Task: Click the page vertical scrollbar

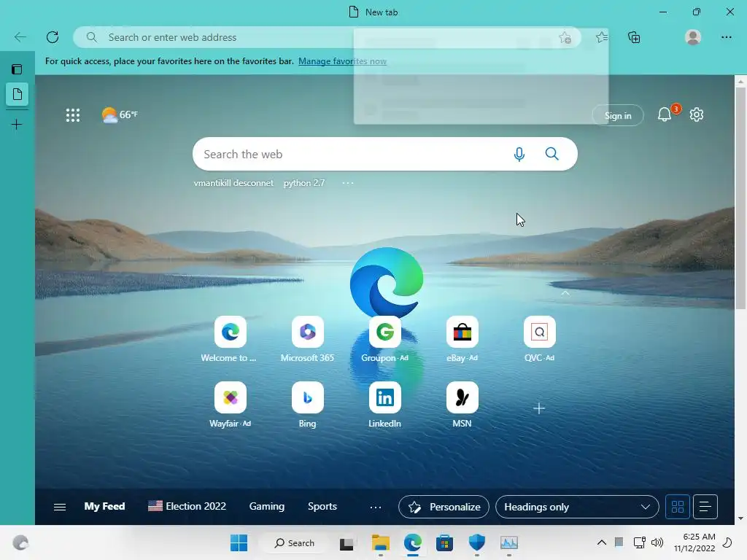Action: 740,198
